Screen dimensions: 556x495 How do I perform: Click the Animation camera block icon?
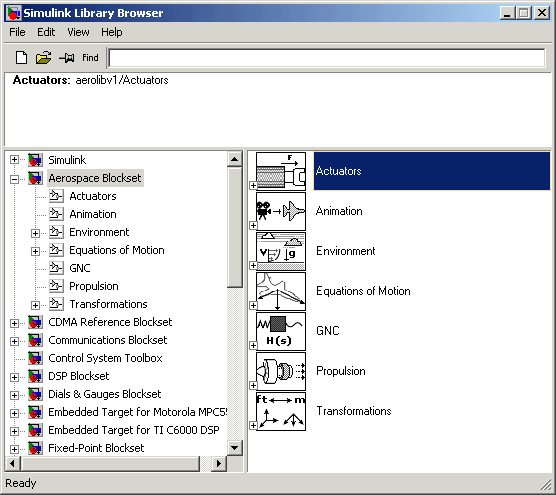point(281,211)
